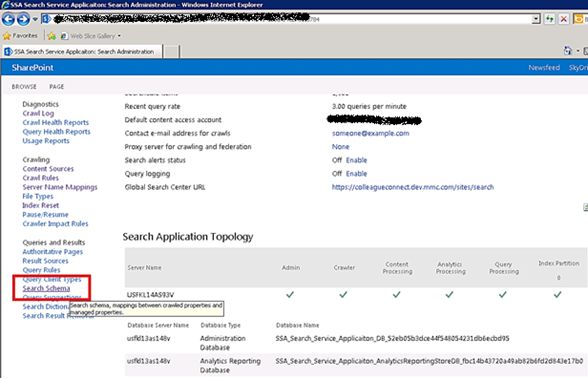The height and width of the screenshot is (379, 588).
Task: Click the Internet Explorer title bar icon
Action: [5, 5]
